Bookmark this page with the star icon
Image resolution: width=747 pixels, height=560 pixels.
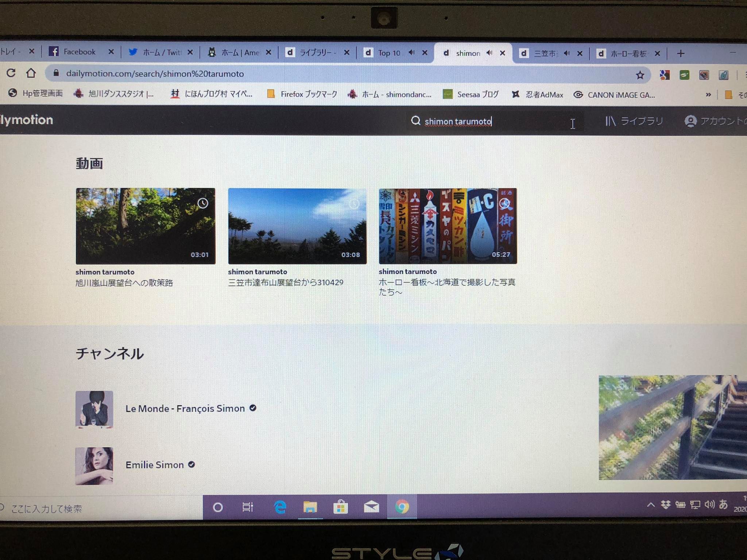tap(640, 75)
